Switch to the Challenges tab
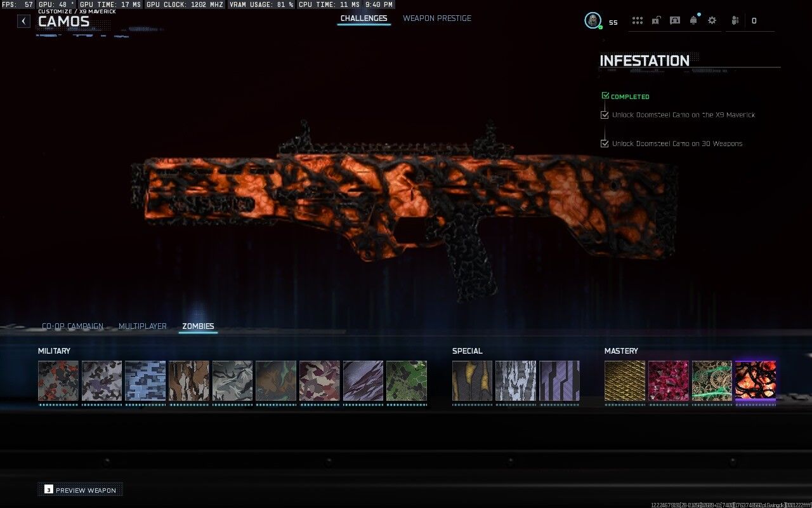Viewport: 812px width, 508px height. click(363, 18)
